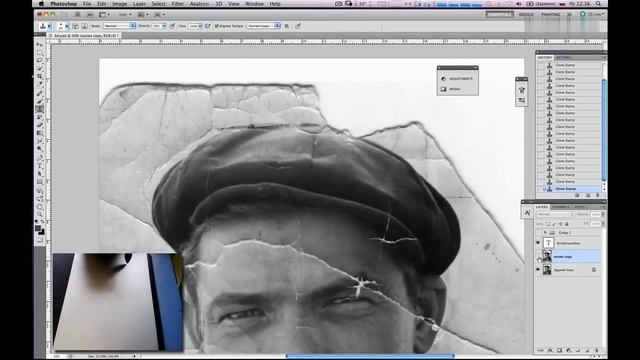
Task: Open Arrange Documents dropdown
Action: tap(142, 14)
